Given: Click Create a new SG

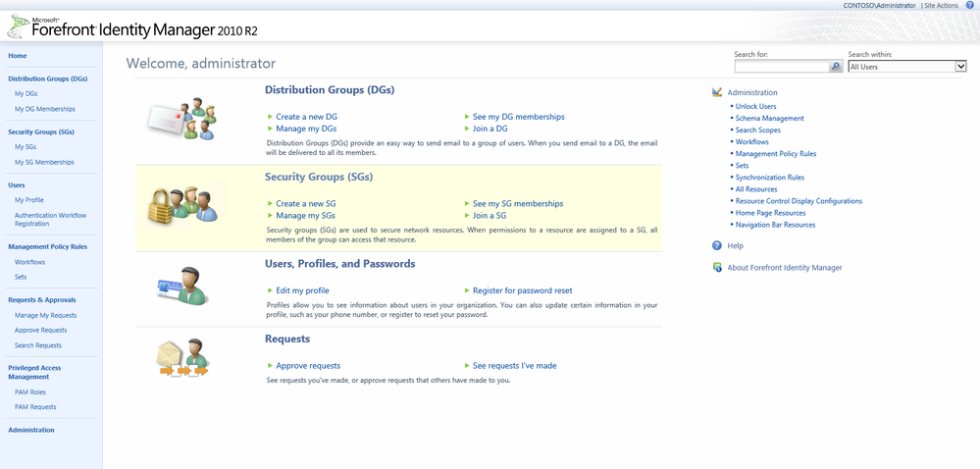Looking at the screenshot, I should click(306, 204).
